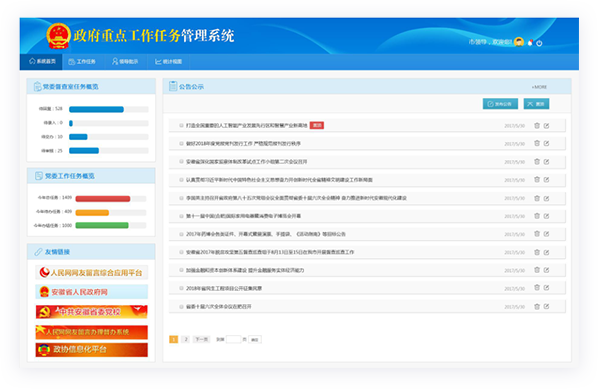Click the 友情链接 panel heading

point(57,252)
